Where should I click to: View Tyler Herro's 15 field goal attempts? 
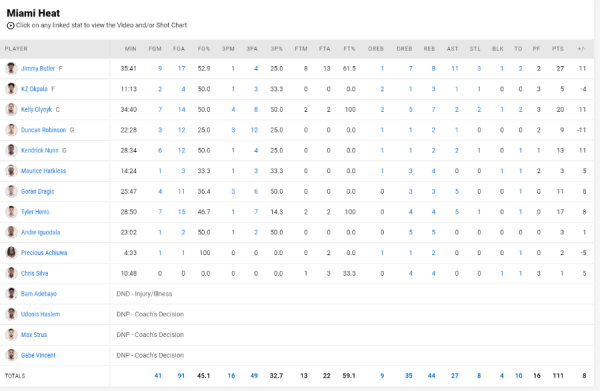(181, 212)
